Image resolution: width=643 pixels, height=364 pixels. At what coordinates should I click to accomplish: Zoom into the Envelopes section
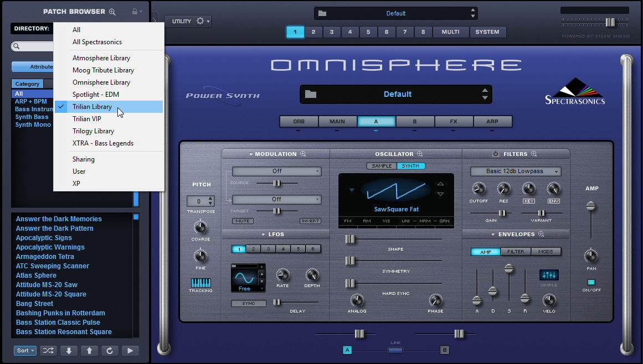[541, 234]
